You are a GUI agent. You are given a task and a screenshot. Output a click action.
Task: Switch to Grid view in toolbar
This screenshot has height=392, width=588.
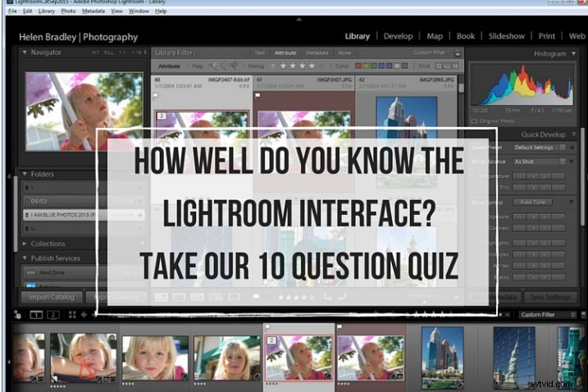(162, 298)
